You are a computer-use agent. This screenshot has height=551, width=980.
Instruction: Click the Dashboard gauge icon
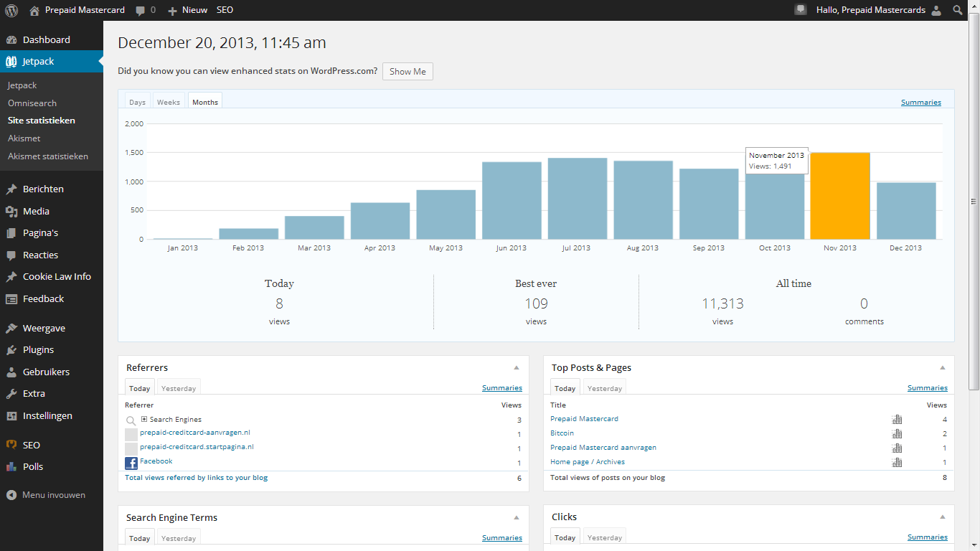click(11, 39)
